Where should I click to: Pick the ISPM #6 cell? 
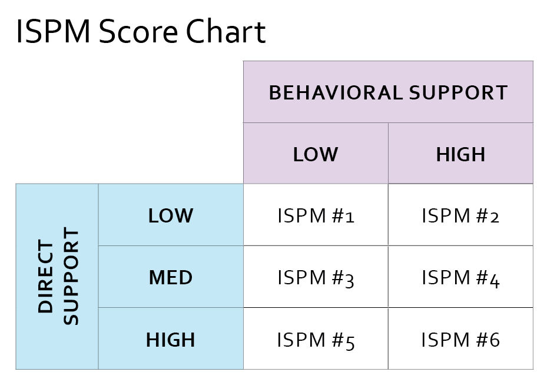[460, 340]
